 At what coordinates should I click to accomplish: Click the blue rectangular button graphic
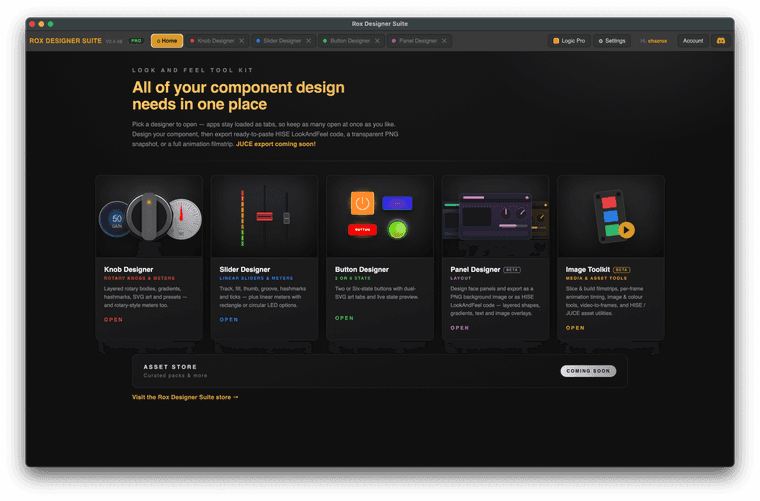pos(397,204)
